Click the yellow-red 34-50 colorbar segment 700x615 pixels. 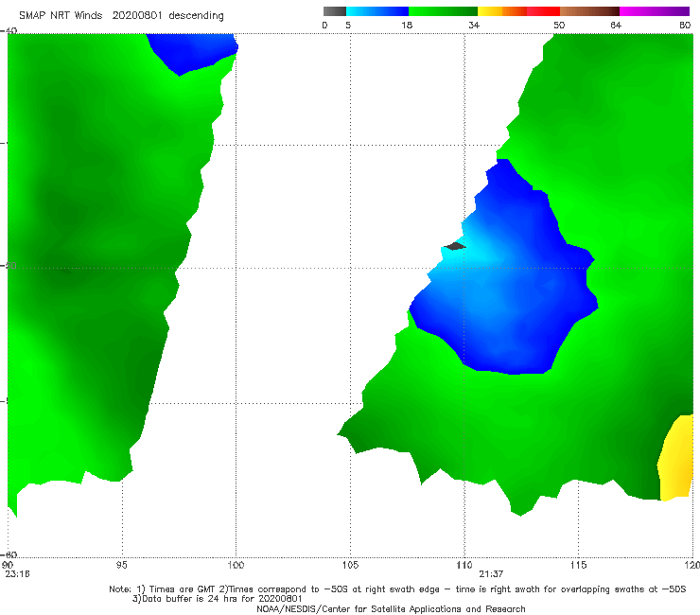[518, 11]
